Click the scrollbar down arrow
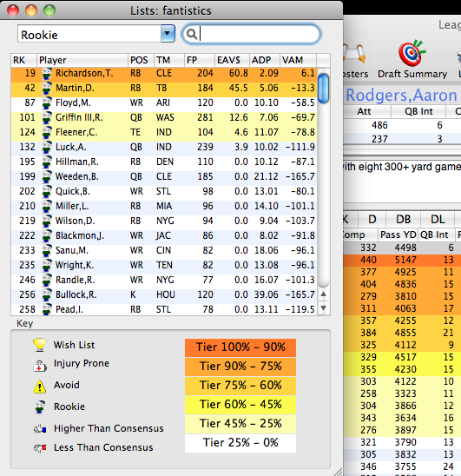Screen dimensions: 461x476 pos(324,308)
